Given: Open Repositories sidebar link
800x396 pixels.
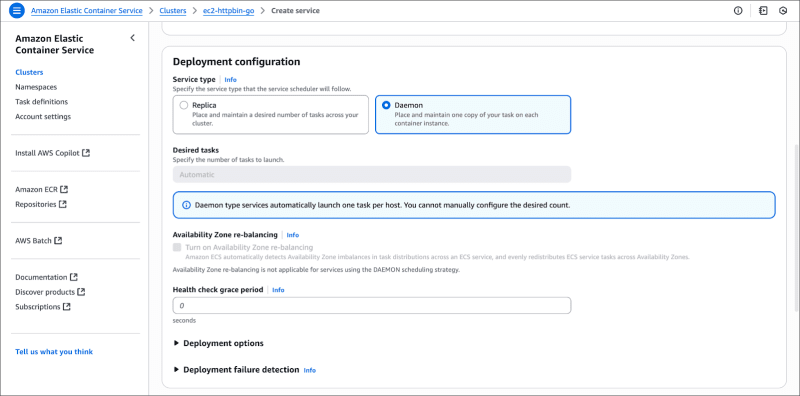Looking at the screenshot, I should click(x=36, y=204).
